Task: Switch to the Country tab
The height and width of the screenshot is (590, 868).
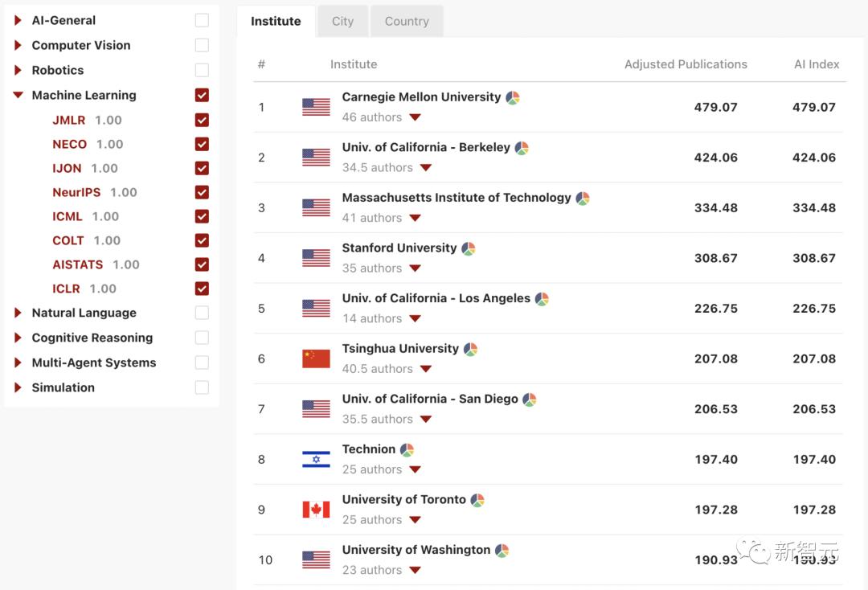Action: [407, 22]
